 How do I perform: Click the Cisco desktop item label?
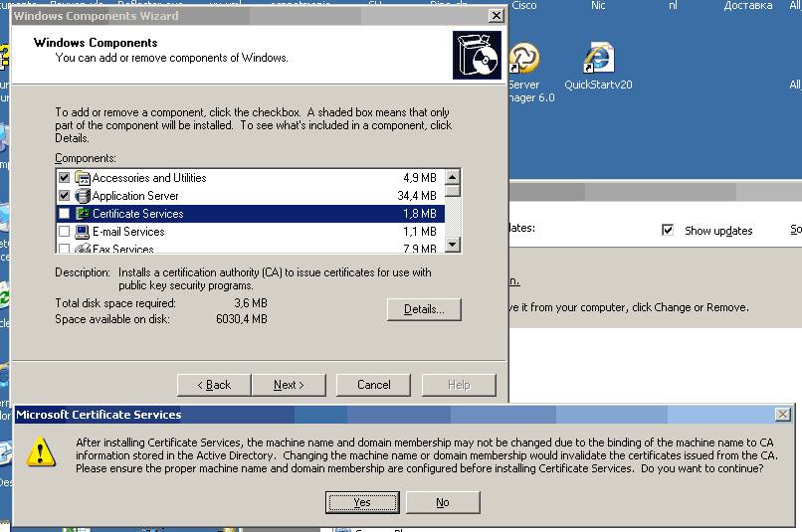click(524, 6)
